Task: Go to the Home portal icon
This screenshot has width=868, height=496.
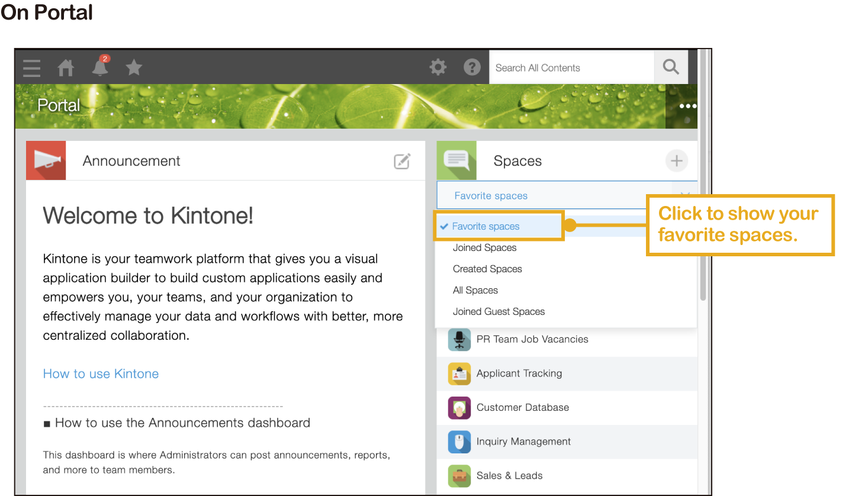Action: (x=66, y=68)
